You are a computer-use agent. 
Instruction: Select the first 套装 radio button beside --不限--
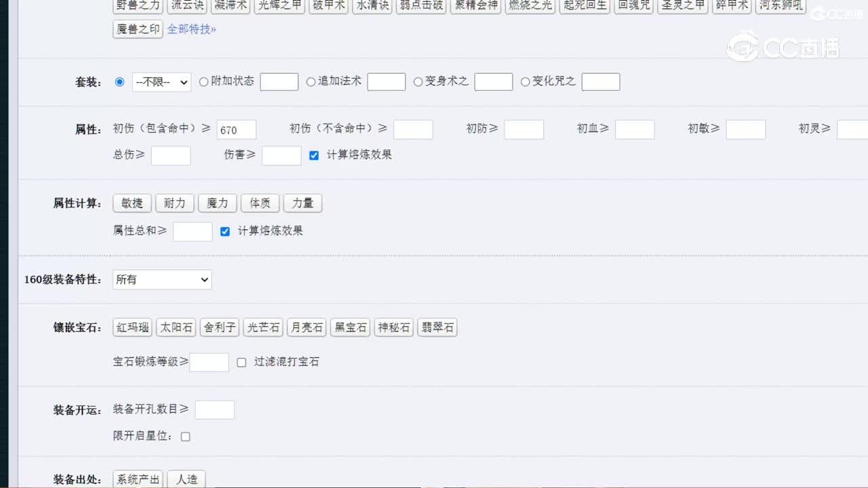click(x=120, y=82)
